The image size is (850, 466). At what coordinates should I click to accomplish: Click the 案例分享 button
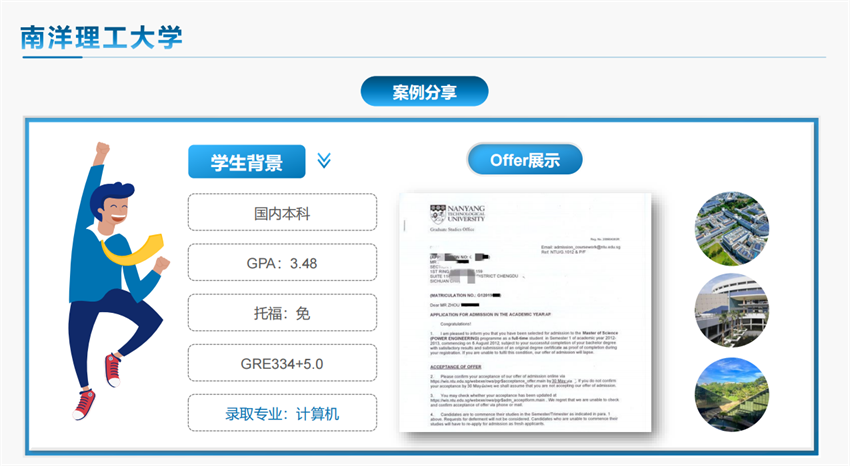(424, 92)
